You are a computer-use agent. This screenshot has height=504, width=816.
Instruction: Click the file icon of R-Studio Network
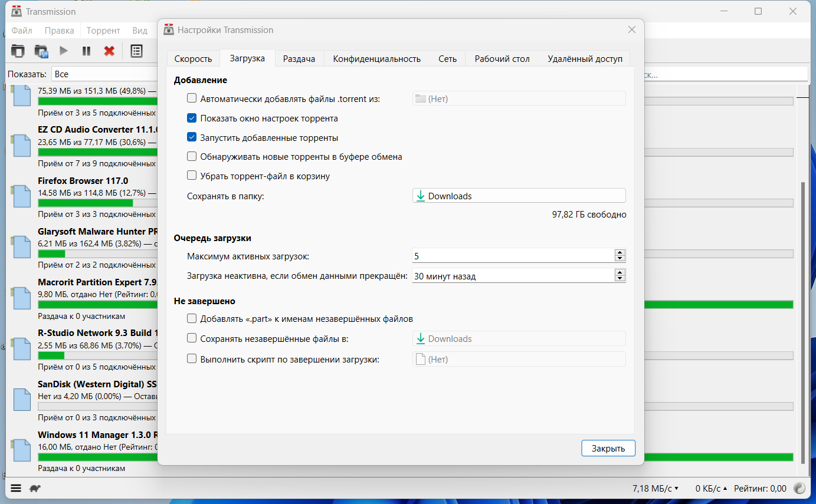[x=21, y=349]
